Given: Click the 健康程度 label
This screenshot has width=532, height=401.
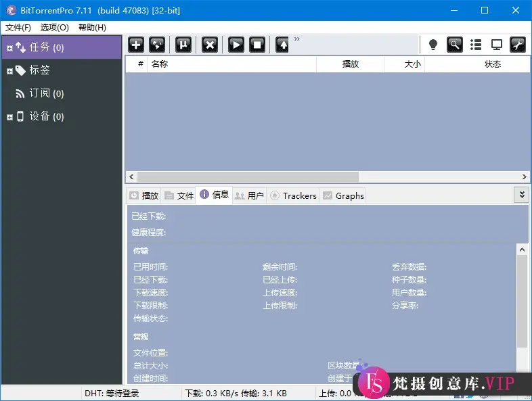Looking at the screenshot, I should pos(149,232).
